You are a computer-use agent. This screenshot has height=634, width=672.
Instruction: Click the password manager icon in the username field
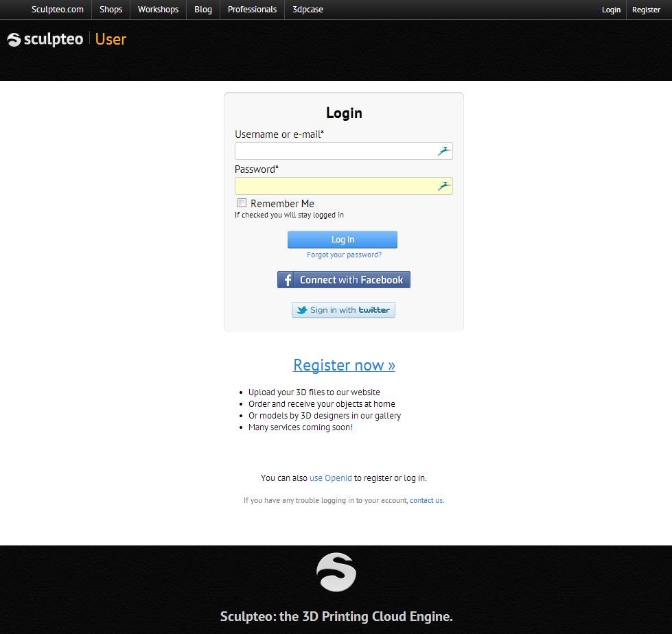tap(443, 151)
